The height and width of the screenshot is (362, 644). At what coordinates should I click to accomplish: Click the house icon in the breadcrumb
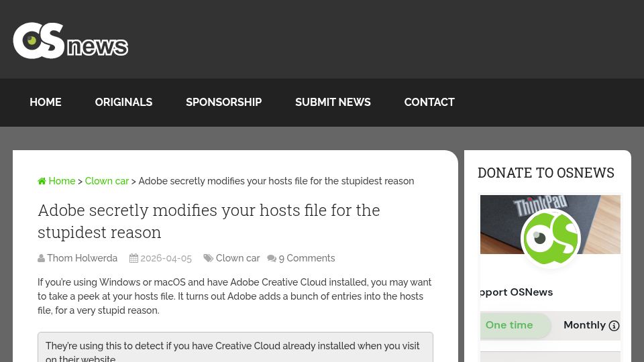42,181
